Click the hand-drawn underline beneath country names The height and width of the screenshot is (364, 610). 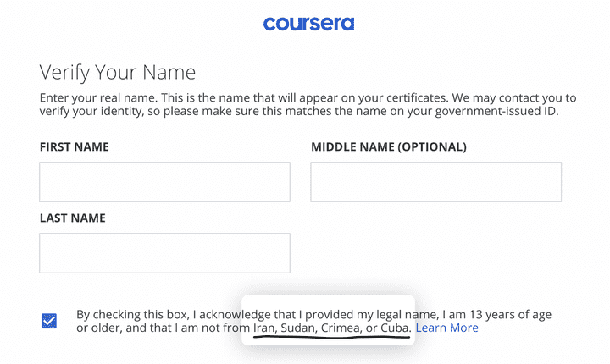[330, 337]
